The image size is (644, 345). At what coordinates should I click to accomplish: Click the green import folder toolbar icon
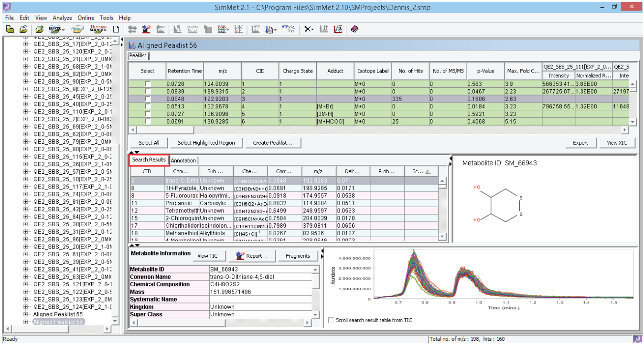pyautogui.click(x=40, y=29)
